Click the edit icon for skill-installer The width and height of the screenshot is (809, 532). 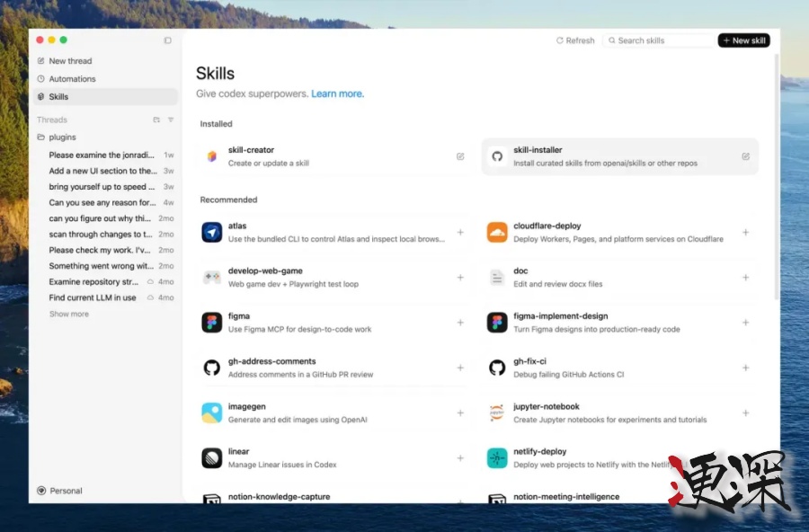coord(745,156)
